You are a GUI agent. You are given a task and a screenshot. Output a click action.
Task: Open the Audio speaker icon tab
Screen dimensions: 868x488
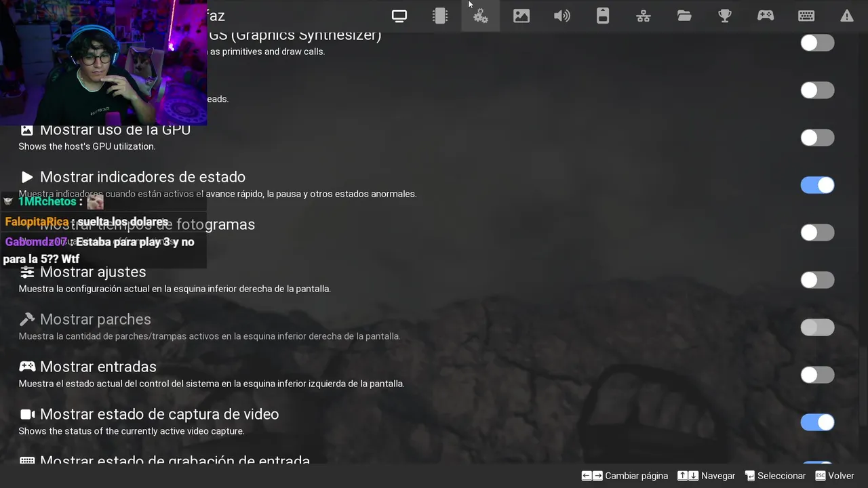click(562, 16)
